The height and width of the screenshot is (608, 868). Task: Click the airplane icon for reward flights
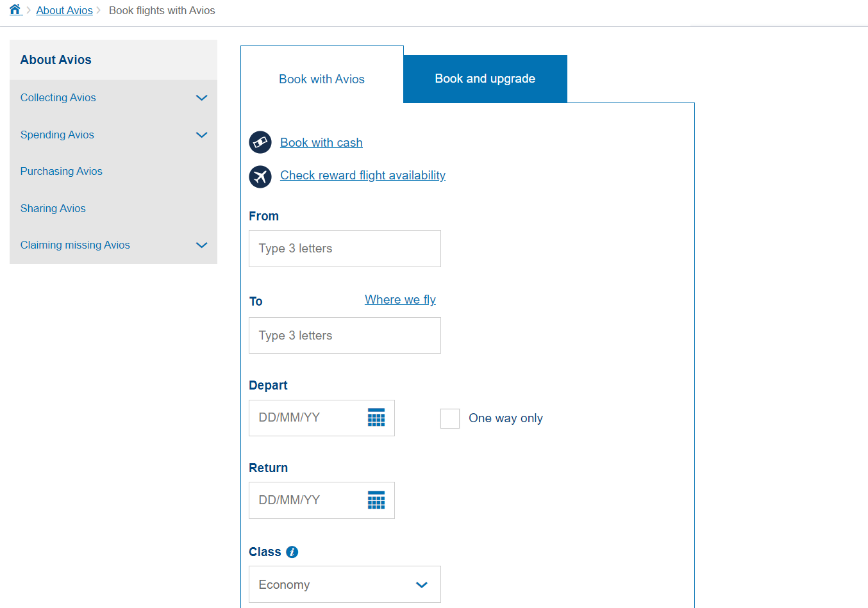(x=260, y=176)
